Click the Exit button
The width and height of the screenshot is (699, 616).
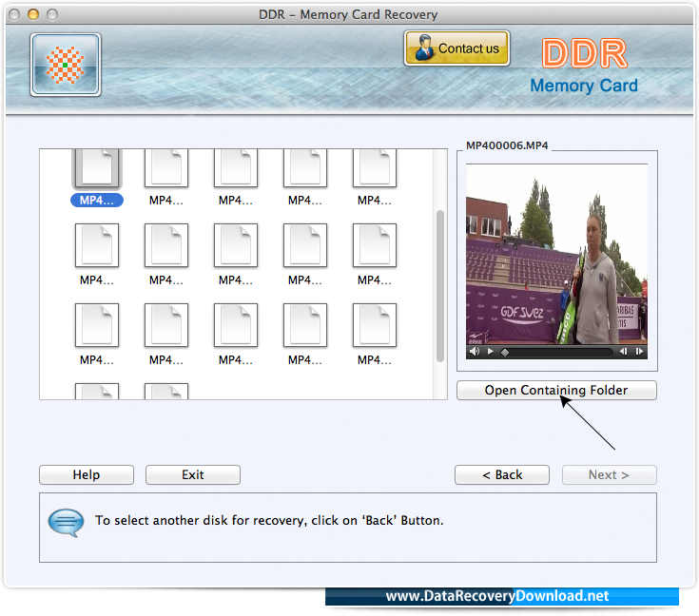point(192,474)
